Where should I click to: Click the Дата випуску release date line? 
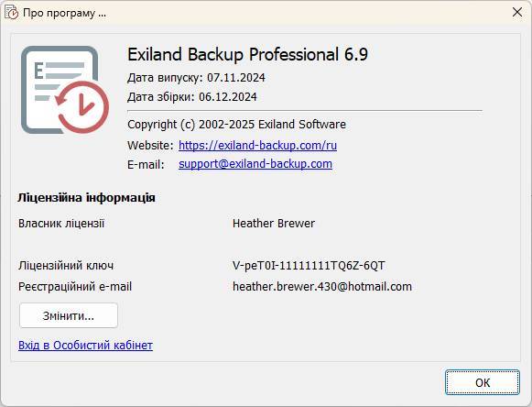pyautogui.click(x=196, y=78)
